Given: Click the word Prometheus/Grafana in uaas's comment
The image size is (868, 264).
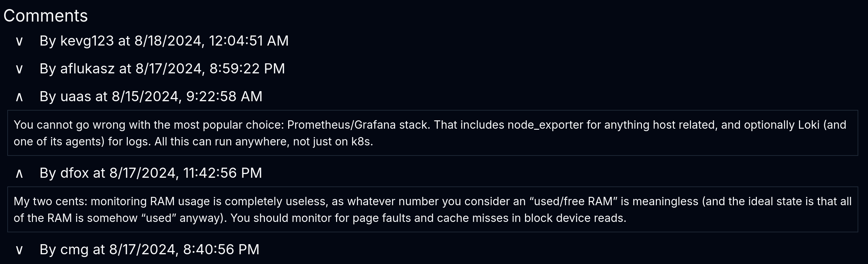Looking at the screenshot, I should (341, 125).
